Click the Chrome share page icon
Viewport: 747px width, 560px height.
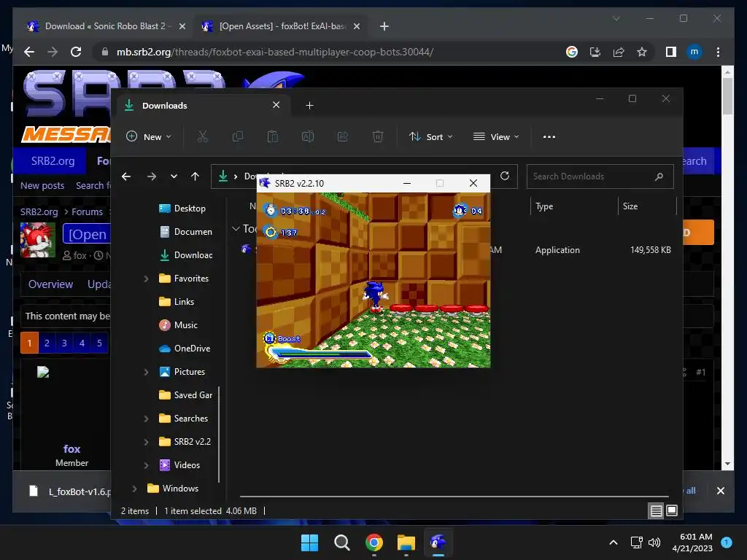tap(619, 52)
